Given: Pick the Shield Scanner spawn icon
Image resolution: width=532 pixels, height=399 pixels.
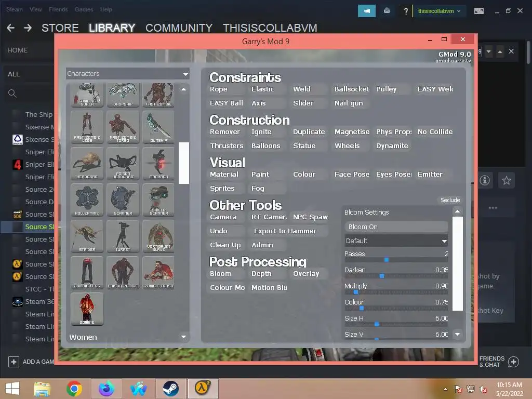Looking at the screenshot, I should click(158, 200).
